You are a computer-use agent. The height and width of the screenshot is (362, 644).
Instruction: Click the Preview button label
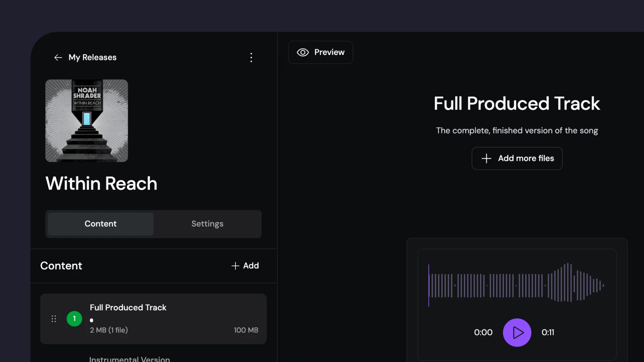[329, 53]
